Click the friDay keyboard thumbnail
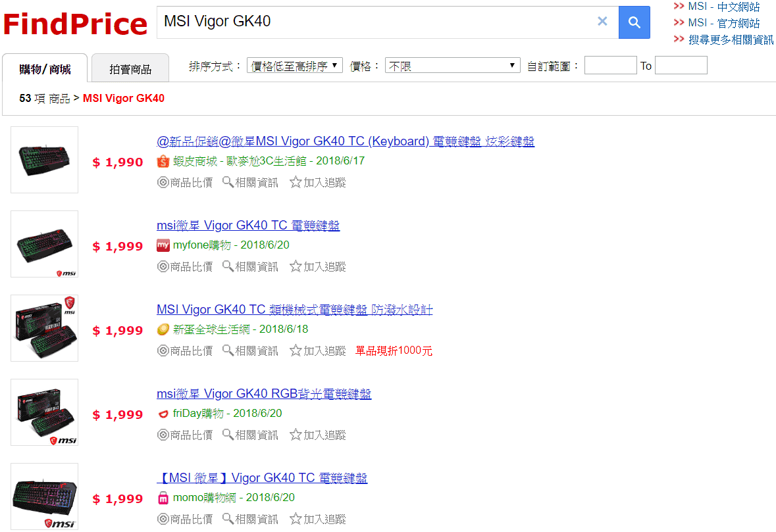The height and width of the screenshot is (532, 776). (x=45, y=412)
